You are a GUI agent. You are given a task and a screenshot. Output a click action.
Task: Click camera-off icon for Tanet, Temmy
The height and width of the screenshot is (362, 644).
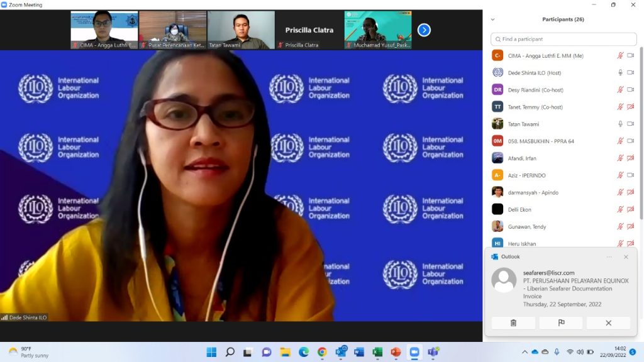(630, 107)
